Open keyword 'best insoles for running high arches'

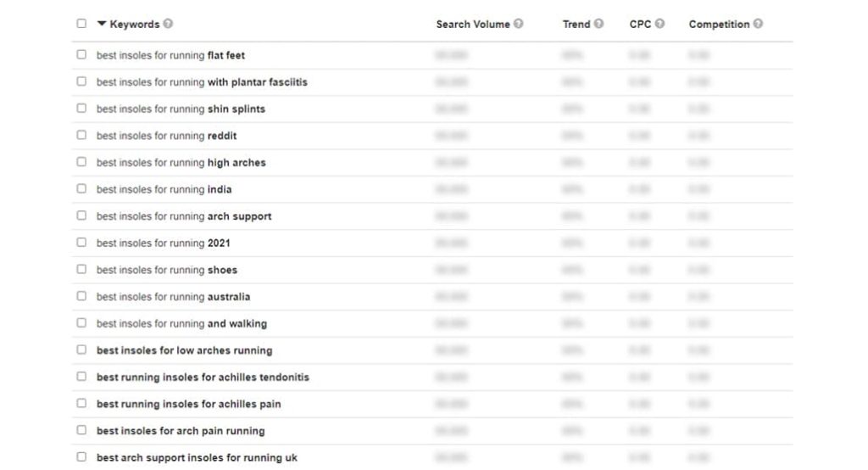pos(181,162)
